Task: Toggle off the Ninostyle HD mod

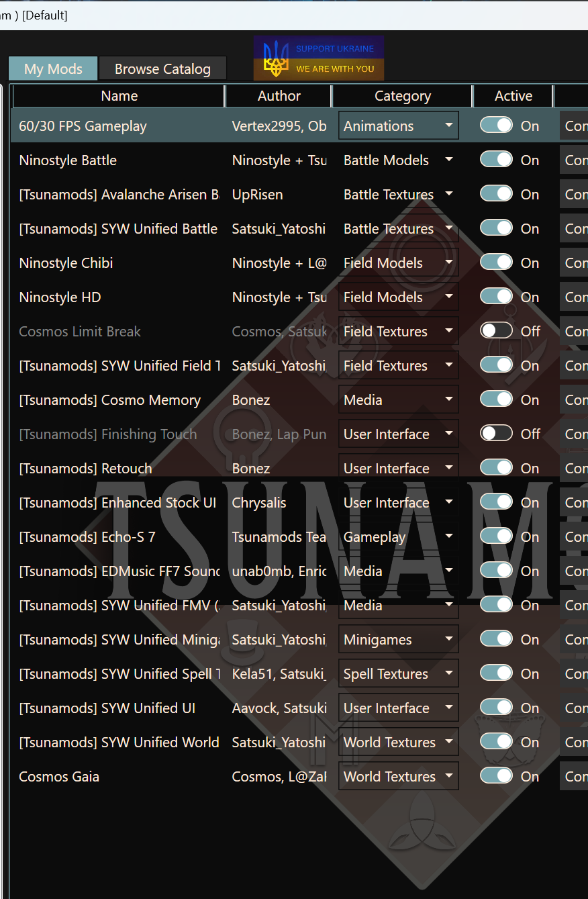Action: (x=497, y=297)
